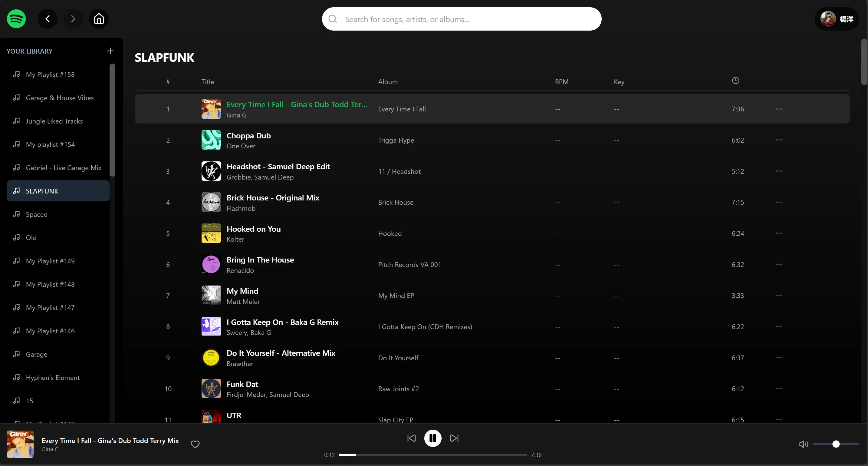Open My Playlist #148
868x466 pixels.
(58, 284)
